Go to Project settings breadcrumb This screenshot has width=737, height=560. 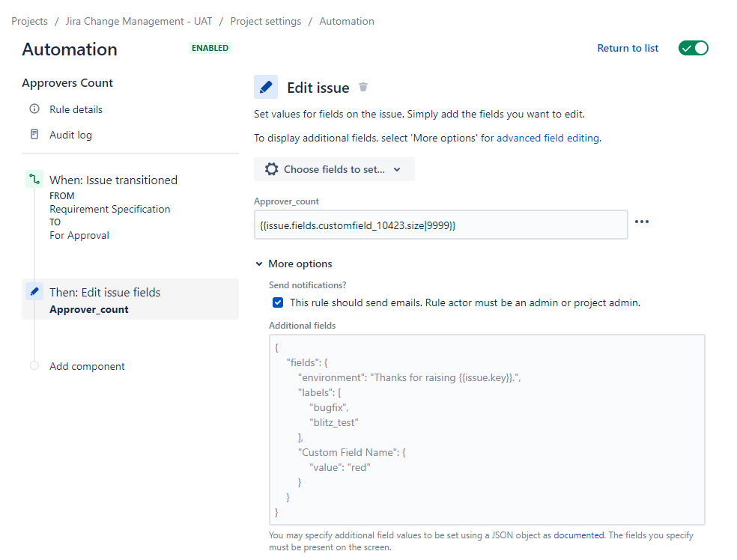(266, 21)
